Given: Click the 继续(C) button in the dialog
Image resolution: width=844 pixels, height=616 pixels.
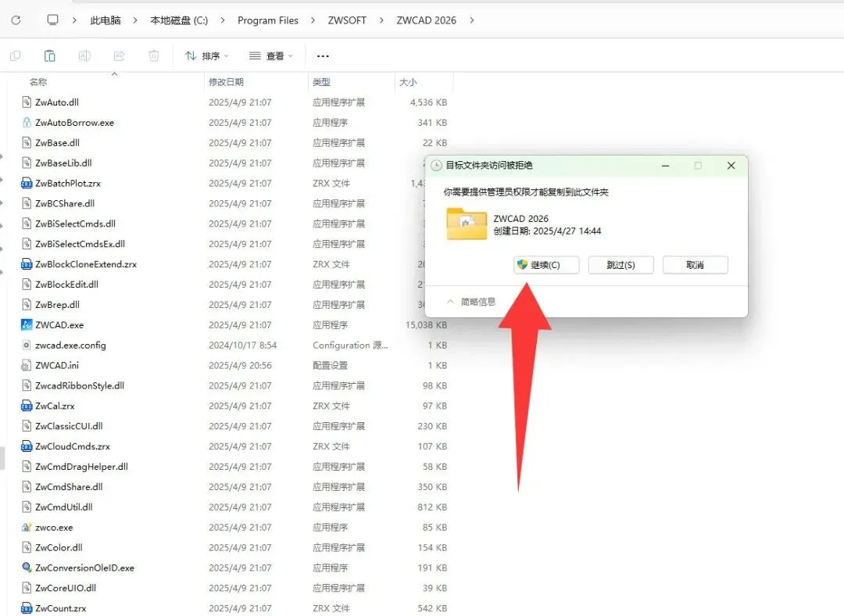Looking at the screenshot, I should coord(546,265).
